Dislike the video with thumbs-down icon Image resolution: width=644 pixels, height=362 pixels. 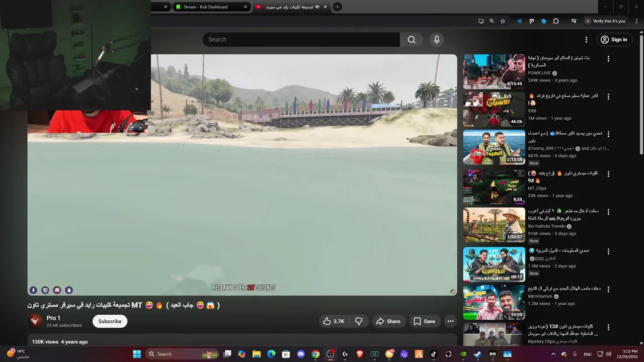pos(359,321)
